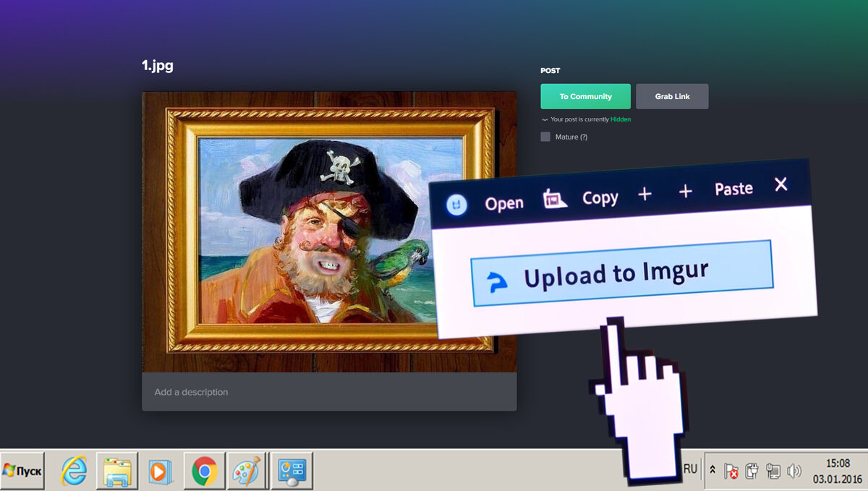Close the Upload to Imgur popup
Screen dimensions: 868x491
(x=781, y=184)
